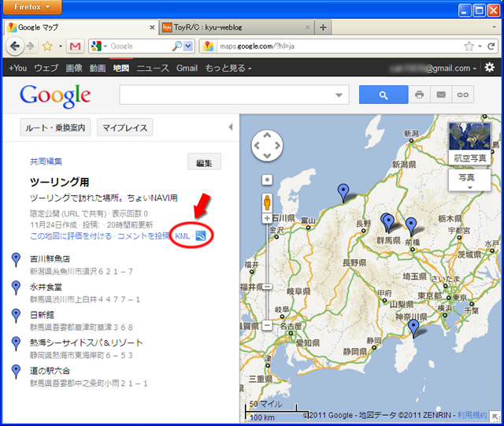This screenshot has height=426, width=504.
Task: Click the zoom slider handle on the map
Action: (x=267, y=287)
